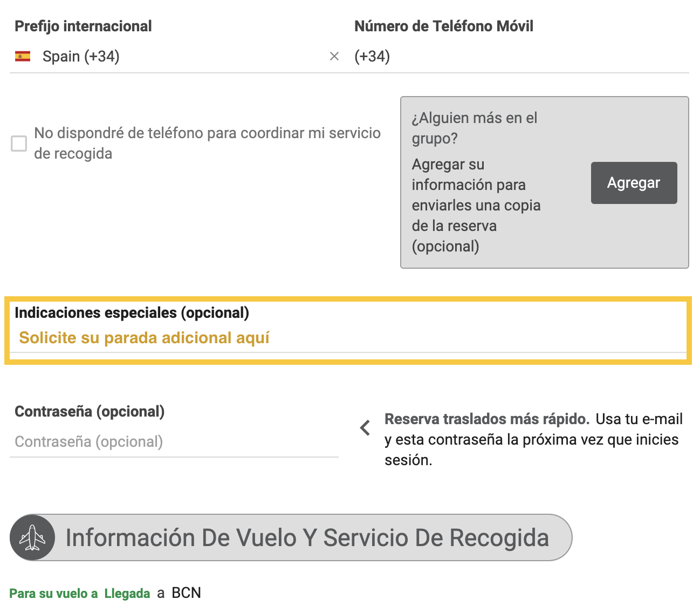Click into the Contraseña password field
Image resolution: width=700 pixels, height=613 pixels.
coord(174,442)
